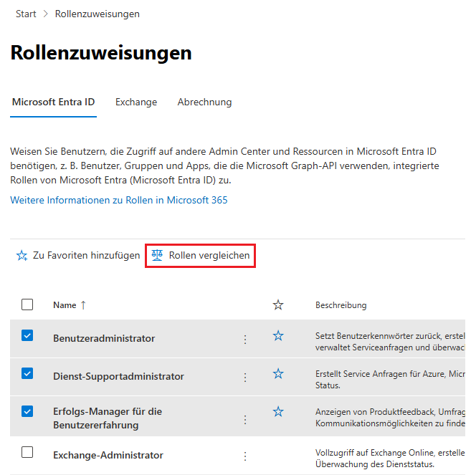Star the Dienst-Supportadministrator role
This screenshot has height=475, width=476.
coord(278,374)
